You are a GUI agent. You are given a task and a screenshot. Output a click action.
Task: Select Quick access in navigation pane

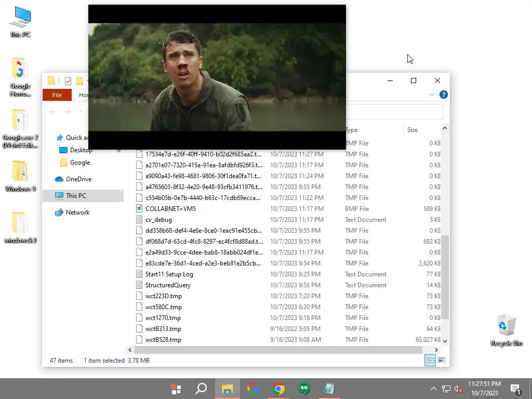[x=72, y=137]
